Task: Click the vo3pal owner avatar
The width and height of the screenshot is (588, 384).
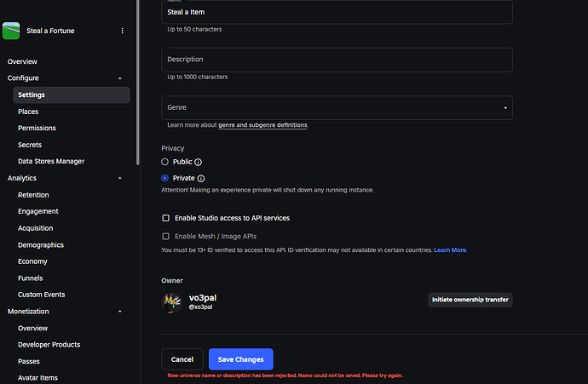Action: pos(173,301)
